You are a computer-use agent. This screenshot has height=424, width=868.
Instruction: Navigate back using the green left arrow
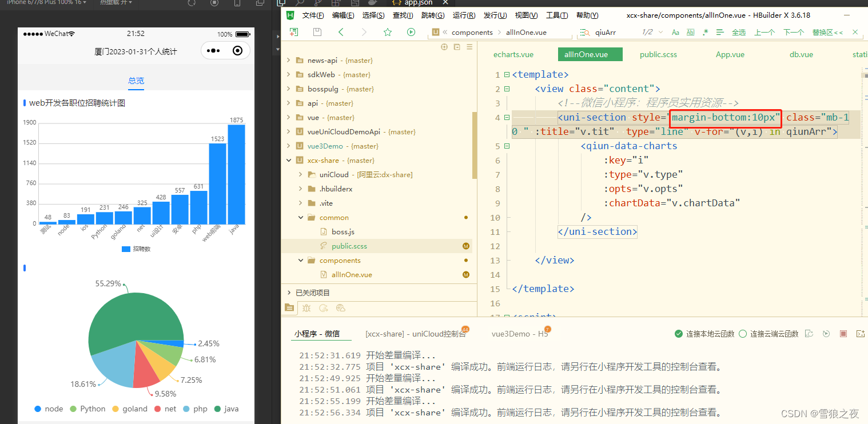[x=341, y=33]
